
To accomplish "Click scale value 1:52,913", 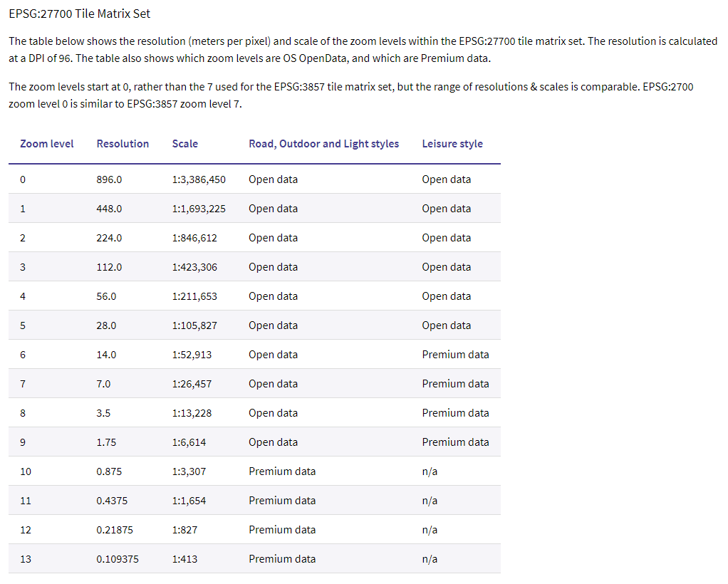I will click(192, 355).
